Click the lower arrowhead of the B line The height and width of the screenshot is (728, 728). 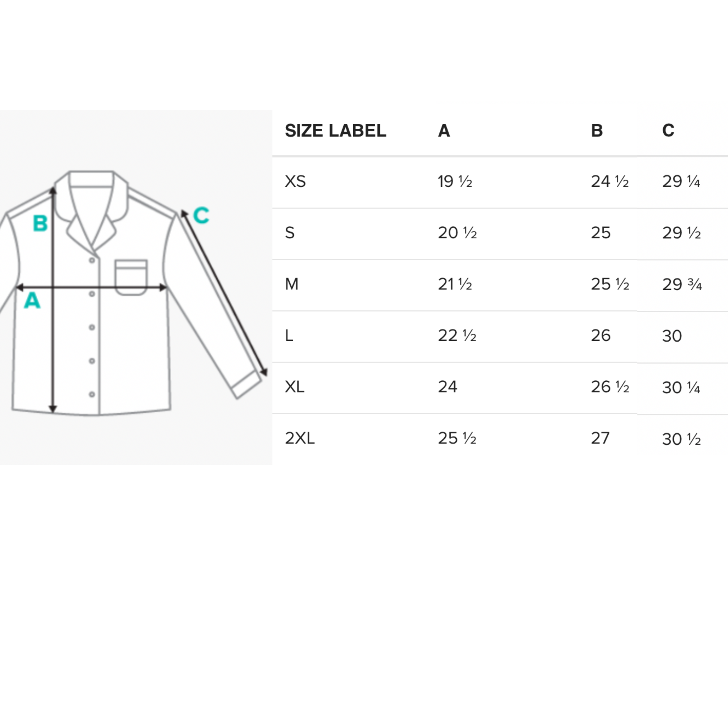[53, 409]
